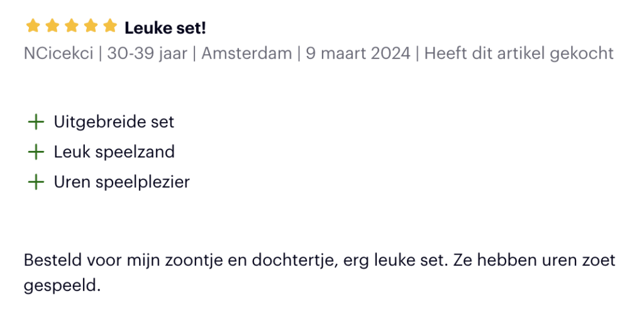Click green plus beside Uren speelplezier
The width and height of the screenshot is (644, 315).
tap(36, 182)
